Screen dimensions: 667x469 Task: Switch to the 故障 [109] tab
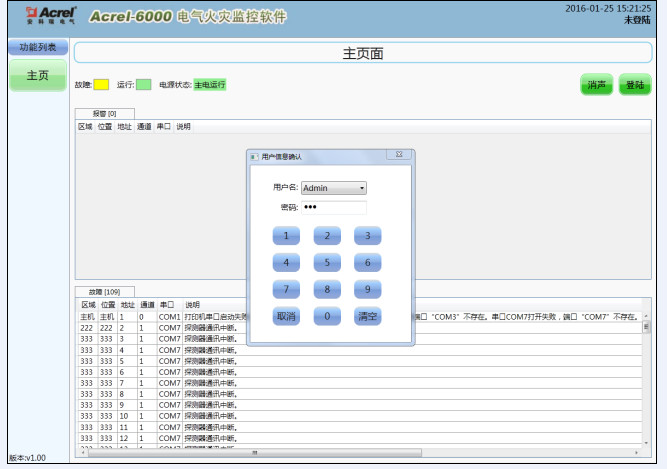104,292
